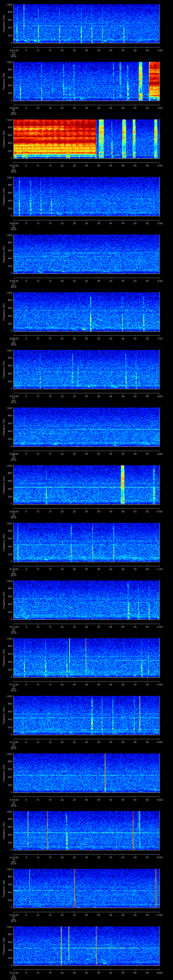
Task: Click the bright burst near 45 seconds in the 6:09:00 panel
Action: tap(123, 484)
